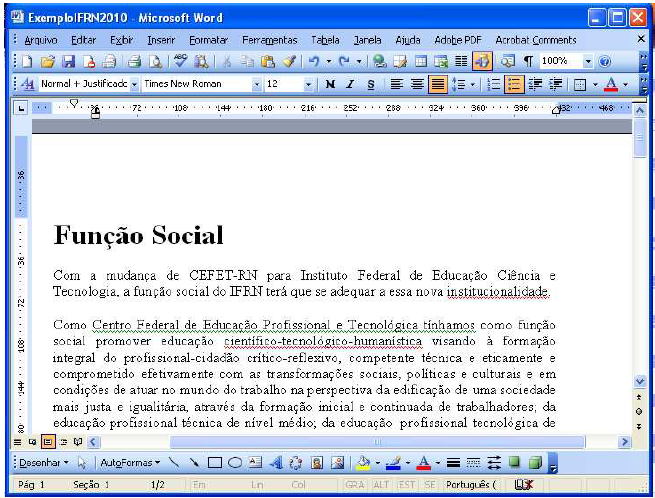Center the paragraph text
The height and width of the screenshot is (498, 655).
coord(417,84)
